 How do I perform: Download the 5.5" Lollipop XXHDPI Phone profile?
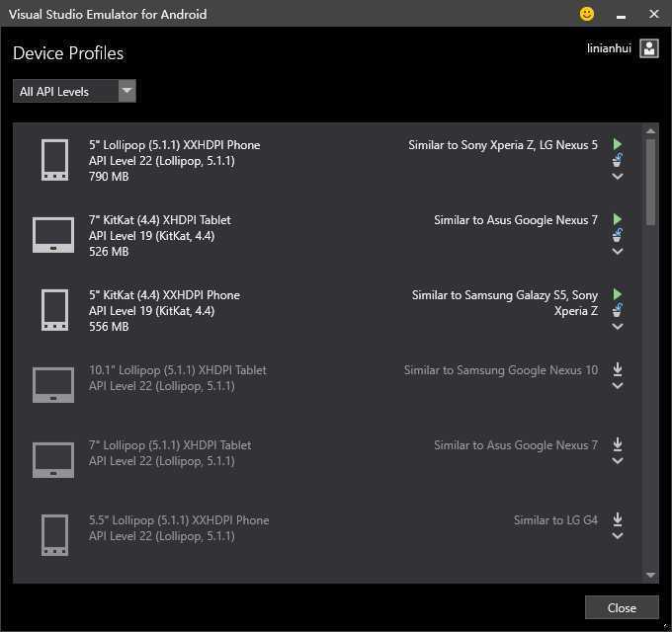(x=618, y=519)
